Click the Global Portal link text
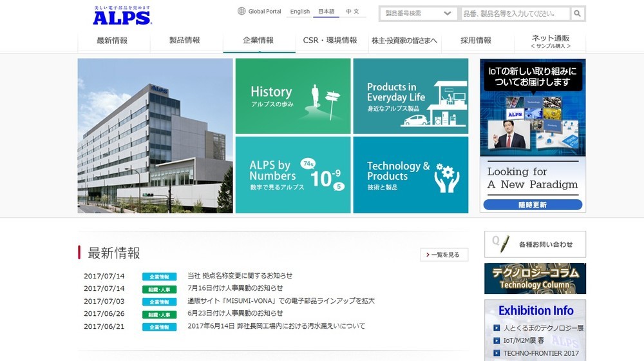Image resolution: width=644 pixels, height=361 pixels. pyautogui.click(x=265, y=12)
